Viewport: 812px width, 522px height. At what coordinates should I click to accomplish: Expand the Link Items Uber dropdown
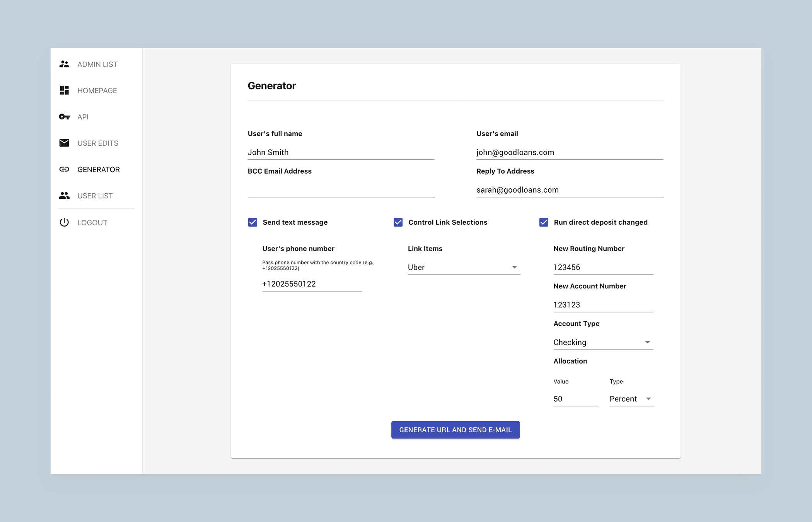[x=514, y=267]
